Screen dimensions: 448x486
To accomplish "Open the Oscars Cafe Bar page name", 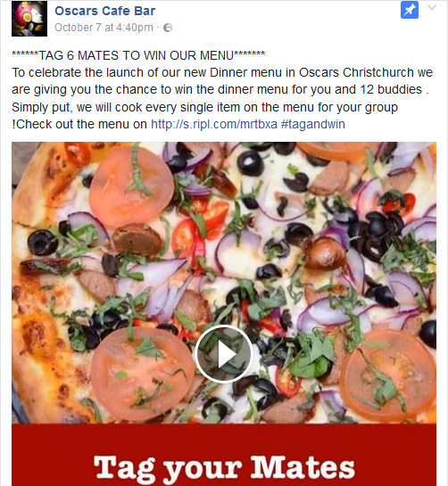I will click(105, 11).
